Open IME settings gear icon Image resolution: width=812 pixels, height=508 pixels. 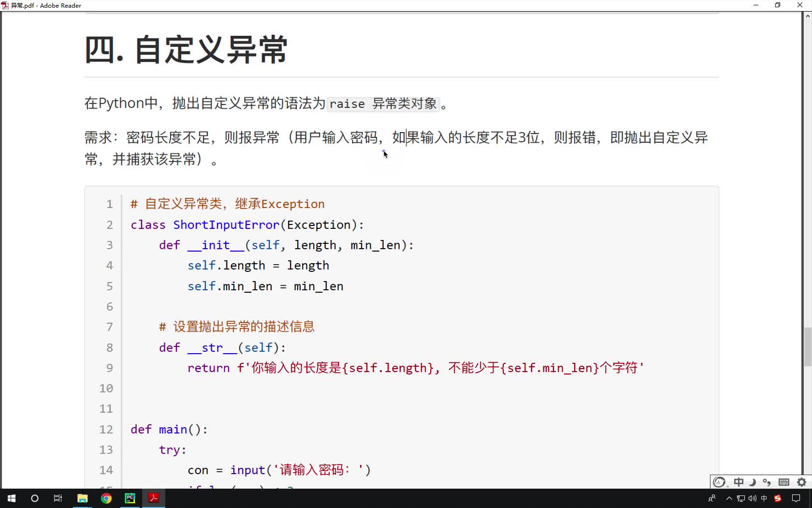tap(801, 482)
